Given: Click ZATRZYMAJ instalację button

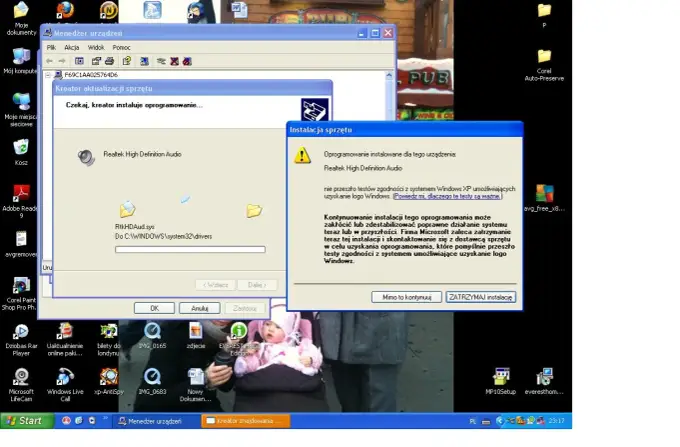Looking at the screenshot, I should [481, 297].
